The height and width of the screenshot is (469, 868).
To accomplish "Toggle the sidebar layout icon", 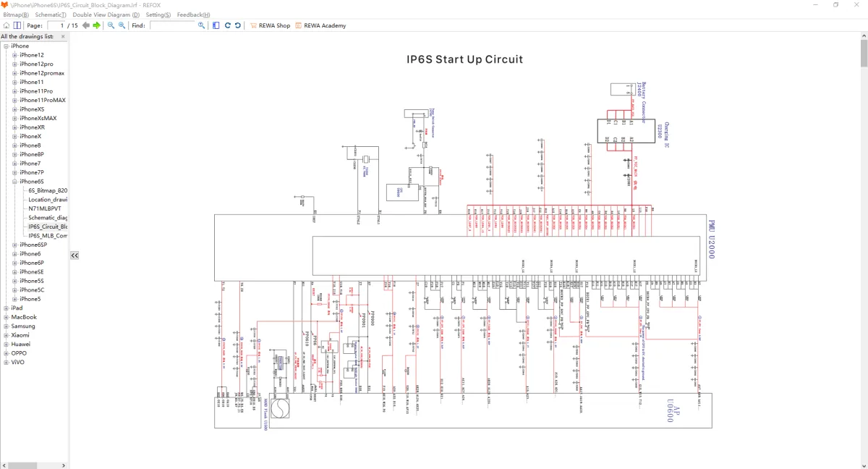I will coord(216,25).
